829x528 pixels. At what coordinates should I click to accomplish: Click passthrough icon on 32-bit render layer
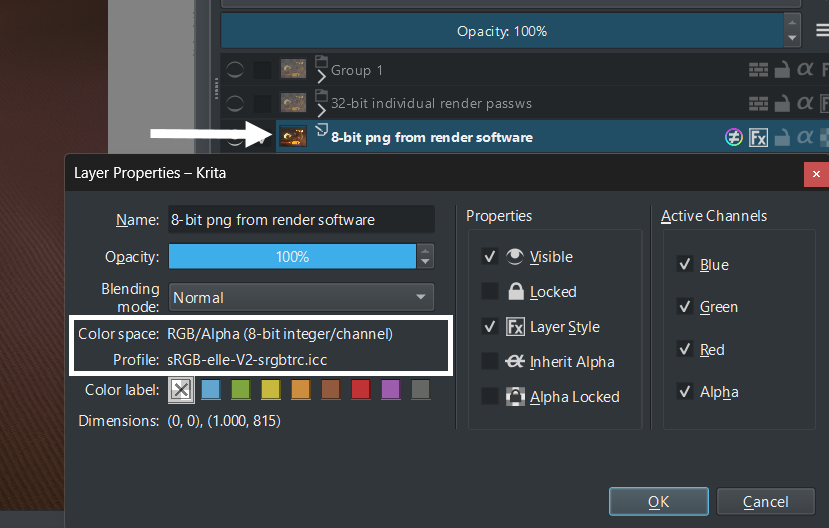[759, 103]
